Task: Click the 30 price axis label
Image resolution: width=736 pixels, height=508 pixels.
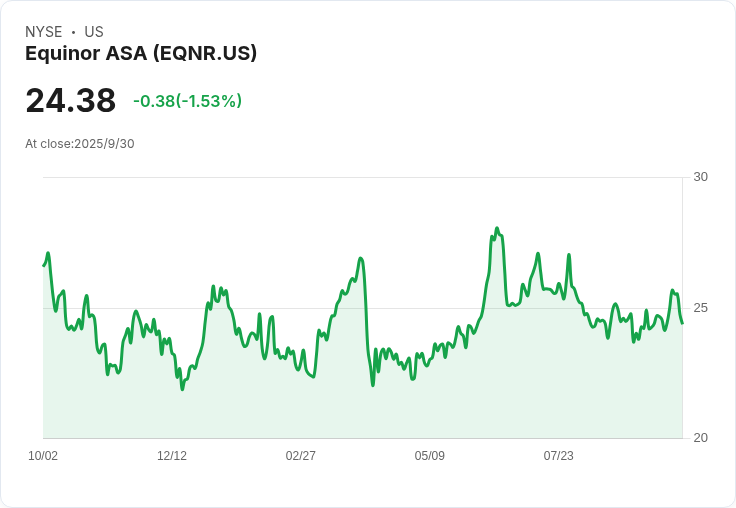Action: 700,177
